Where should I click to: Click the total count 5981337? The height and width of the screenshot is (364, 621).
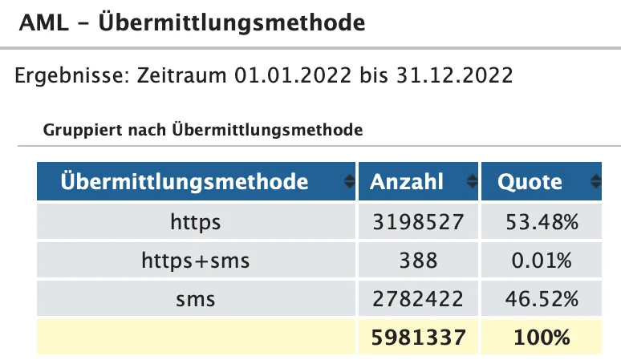417,338
